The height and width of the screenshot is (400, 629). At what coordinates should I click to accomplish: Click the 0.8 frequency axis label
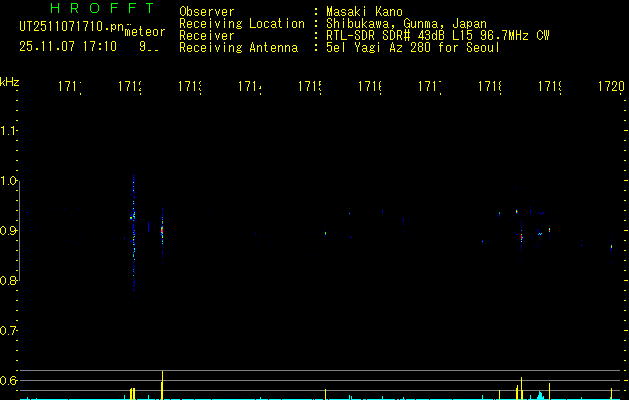point(8,280)
